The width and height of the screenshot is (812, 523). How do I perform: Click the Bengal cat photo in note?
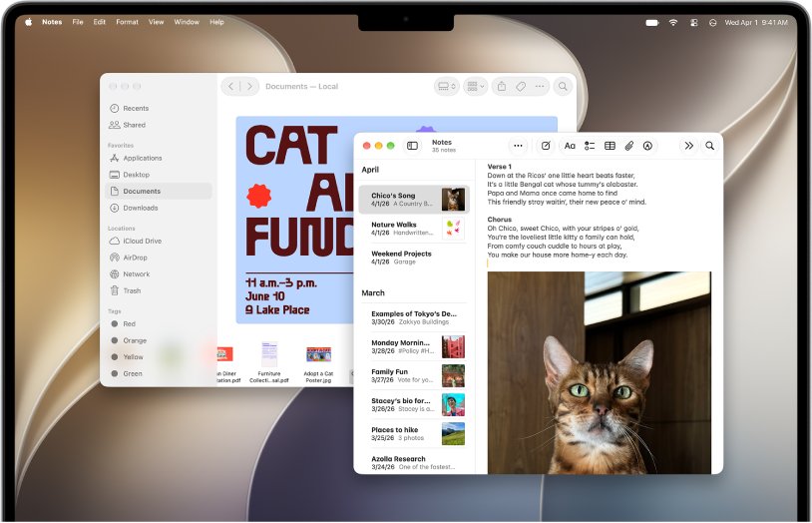coord(600,372)
